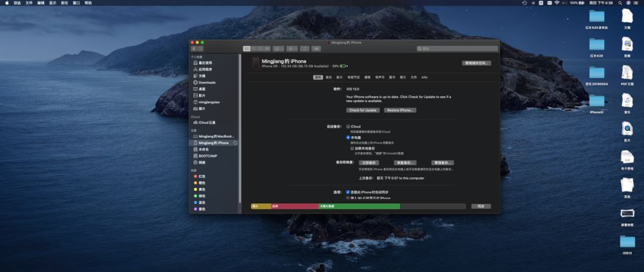Open the action gear dropdown in toolbar
The height and width of the screenshot is (272, 644).
point(292,48)
